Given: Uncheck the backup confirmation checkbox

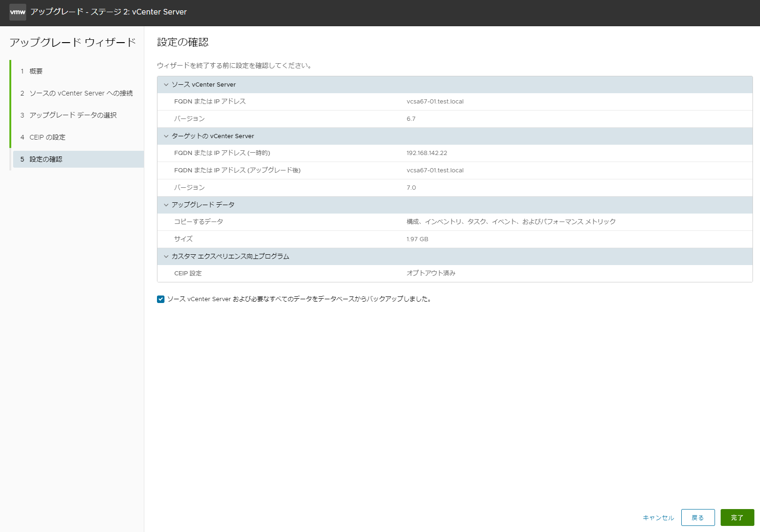Looking at the screenshot, I should click(161, 299).
